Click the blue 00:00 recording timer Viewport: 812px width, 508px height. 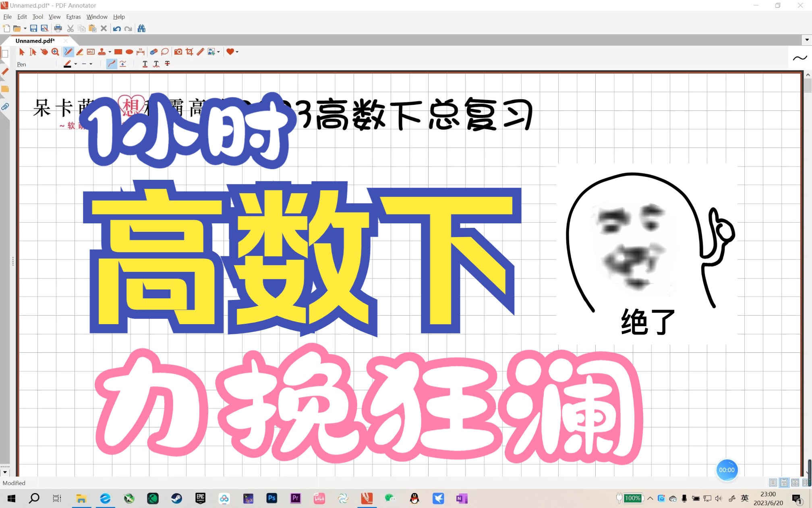tap(727, 470)
